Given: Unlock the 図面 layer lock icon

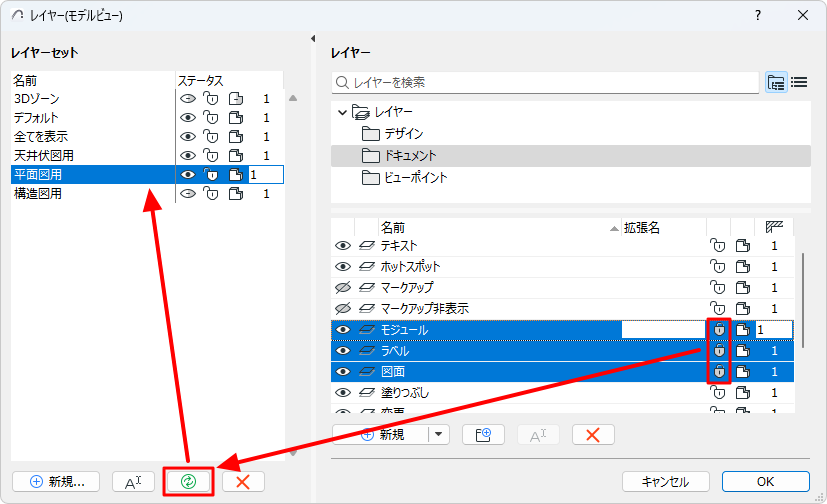Looking at the screenshot, I should pos(718,372).
